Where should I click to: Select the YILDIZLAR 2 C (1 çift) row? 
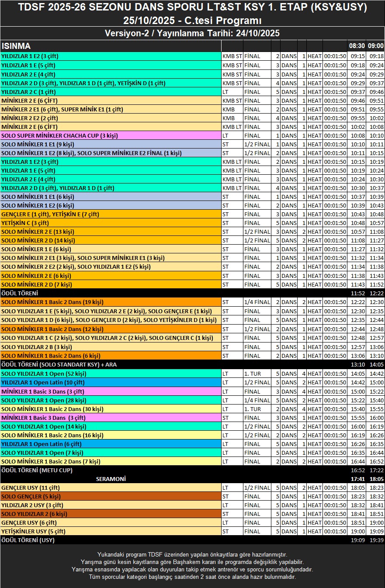tap(29, 92)
